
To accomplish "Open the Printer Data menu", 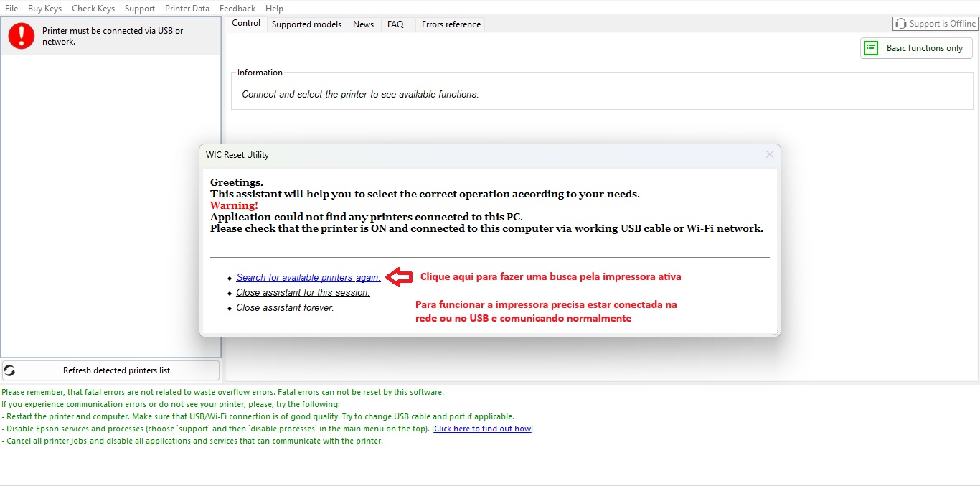I will pos(187,9).
